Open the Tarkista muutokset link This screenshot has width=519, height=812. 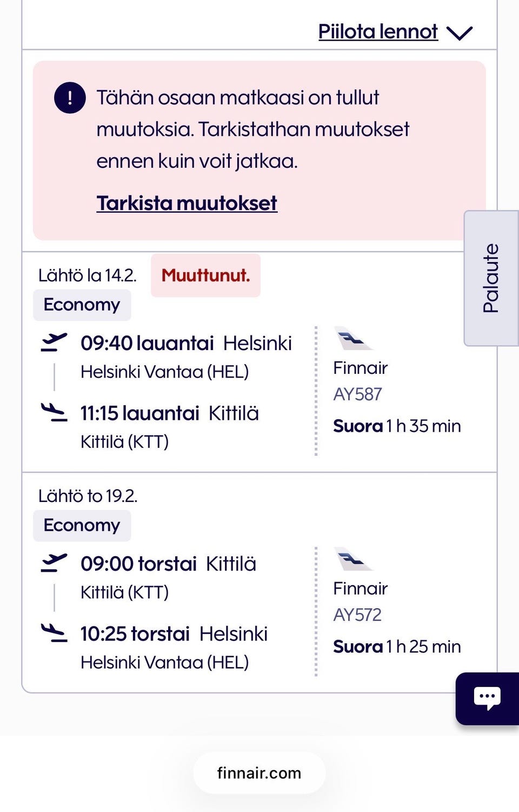pyautogui.click(x=187, y=203)
